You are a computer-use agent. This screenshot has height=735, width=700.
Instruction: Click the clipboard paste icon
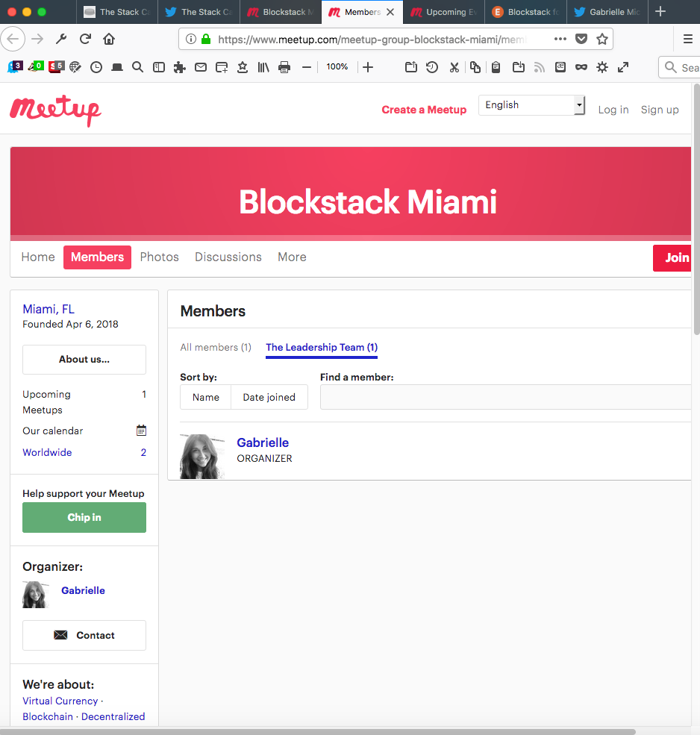496,67
